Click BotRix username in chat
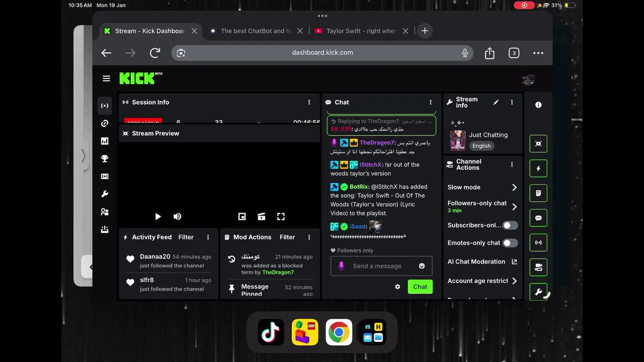Image resolution: width=644 pixels, height=362 pixels. click(x=359, y=187)
